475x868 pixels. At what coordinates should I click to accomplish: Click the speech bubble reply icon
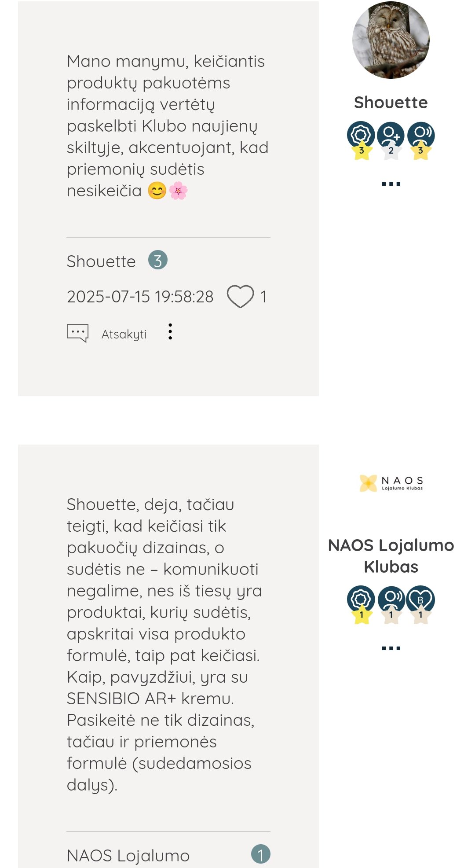(x=77, y=333)
